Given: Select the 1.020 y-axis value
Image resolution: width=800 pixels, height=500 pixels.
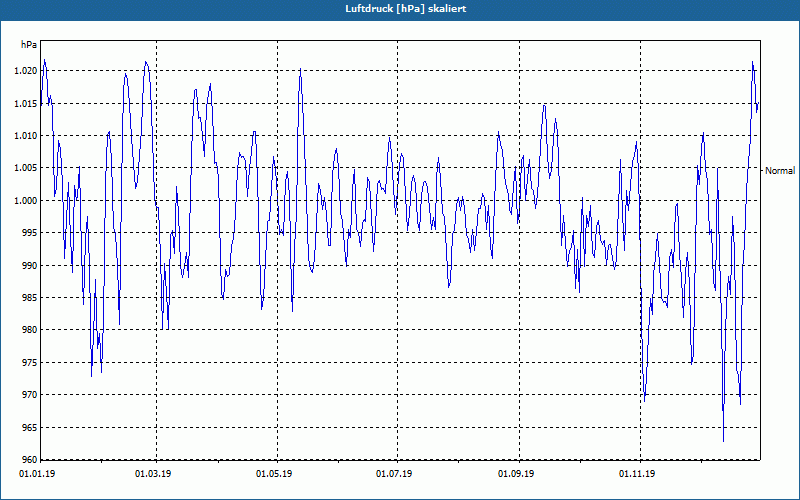Looking at the screenshot, I should point(26,71).
